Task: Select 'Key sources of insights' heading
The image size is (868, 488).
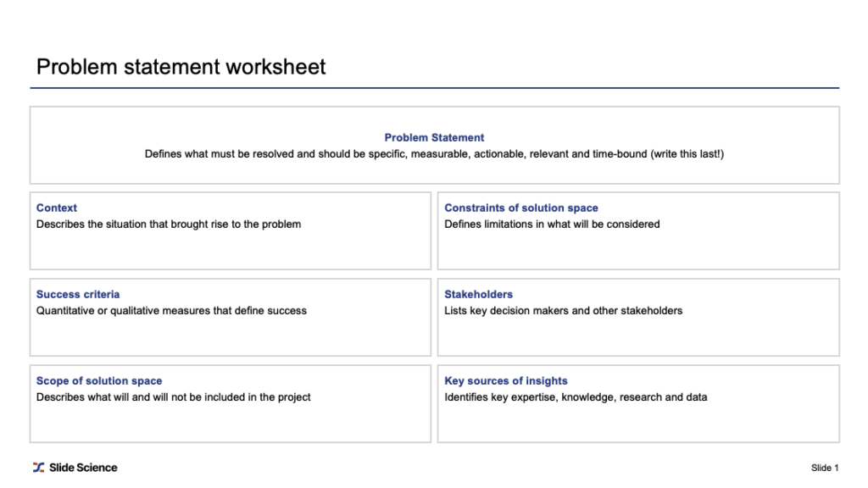Action: pos(506,380)
